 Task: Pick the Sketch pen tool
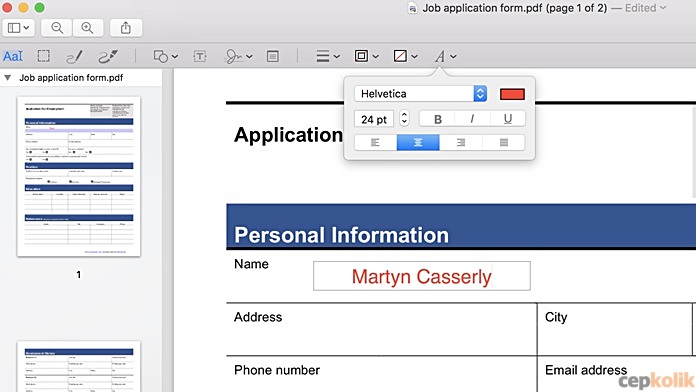74,56
